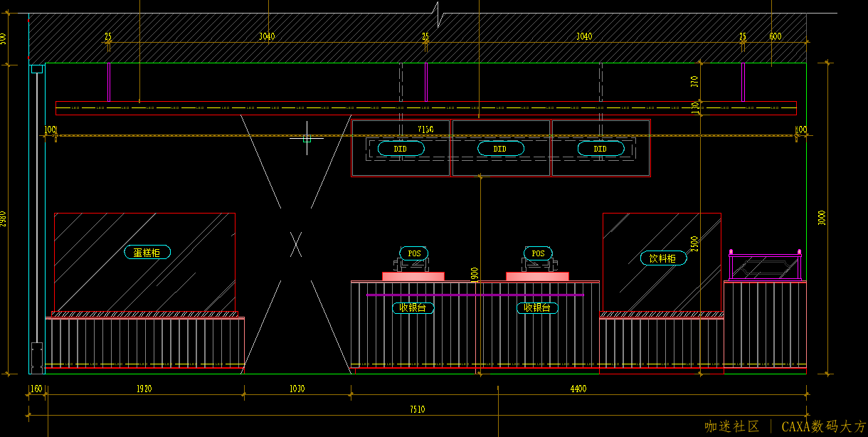Image resolution: width=868 pixels, height=437 pixels.
Task: Click the CAXA数码大方 watermark text
Action: click(x=823, y=426)
